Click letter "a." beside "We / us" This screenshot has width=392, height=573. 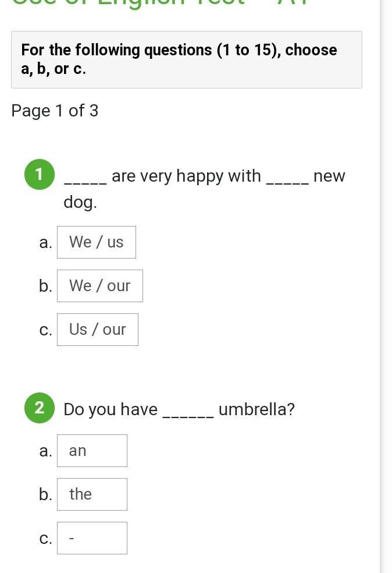45,243
